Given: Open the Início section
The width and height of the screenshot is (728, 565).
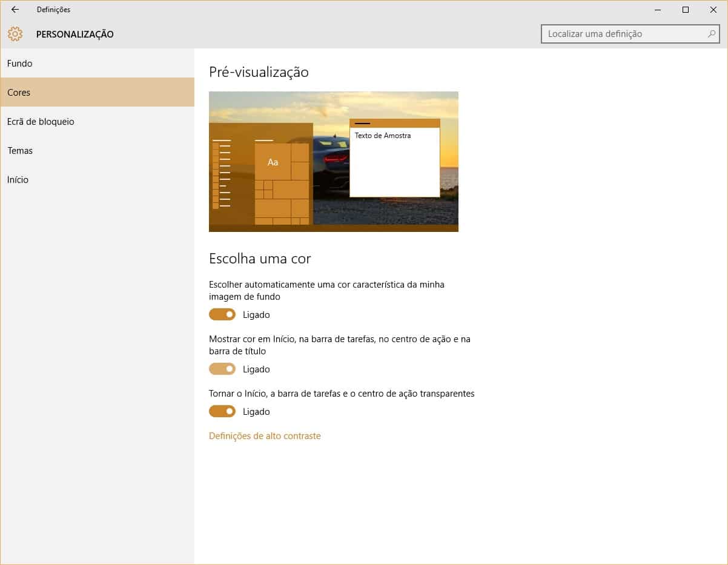Looking at the screenshot, I should (98, 180).
